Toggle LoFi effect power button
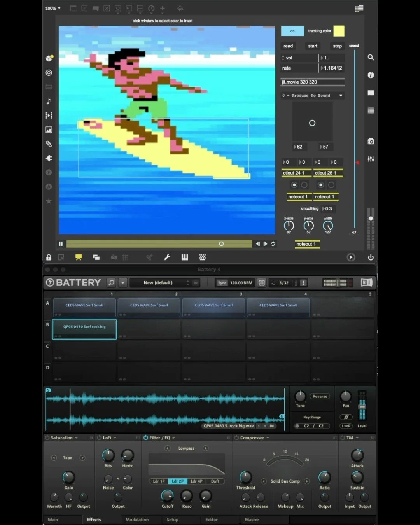The height and width of the screenshot is (525, 420). tap(99, 437)
